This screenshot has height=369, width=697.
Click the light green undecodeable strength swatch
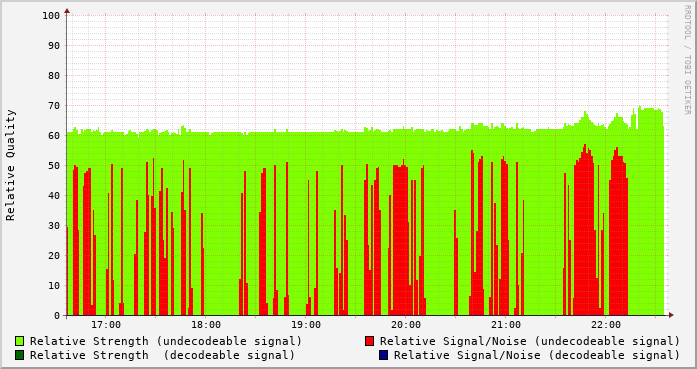pyautogui.click(x=19, y=341)
